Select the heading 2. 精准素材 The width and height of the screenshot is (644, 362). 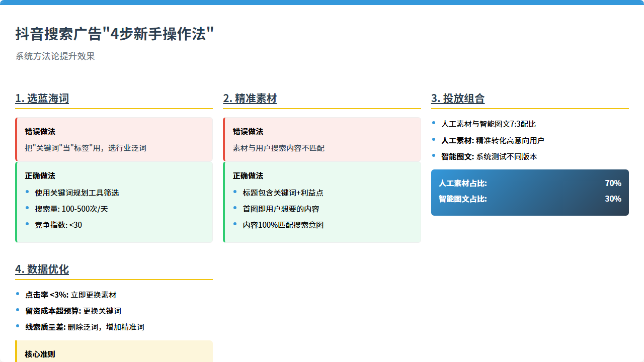tap(250, 99)
